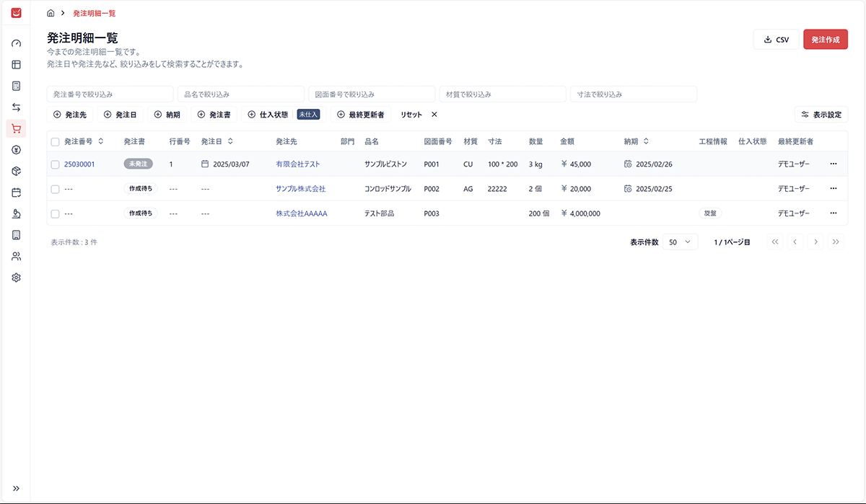Click the calculator icon in sidebar

16,86
